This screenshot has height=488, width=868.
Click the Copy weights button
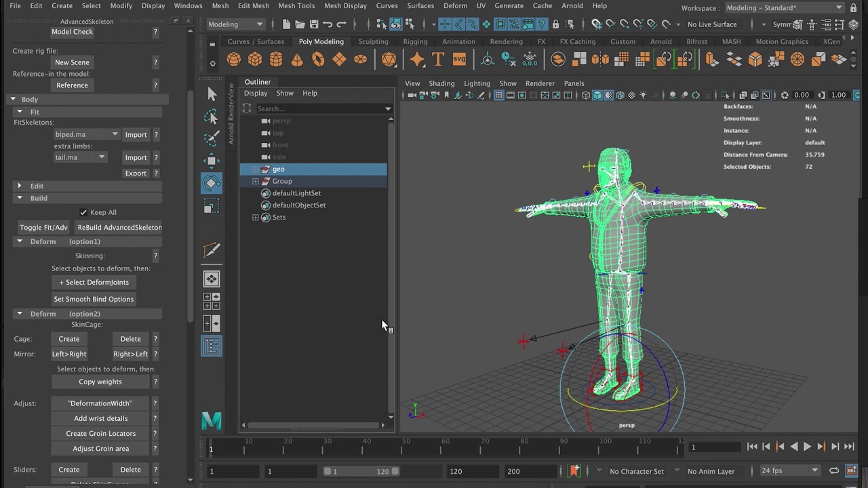point(100,382)
